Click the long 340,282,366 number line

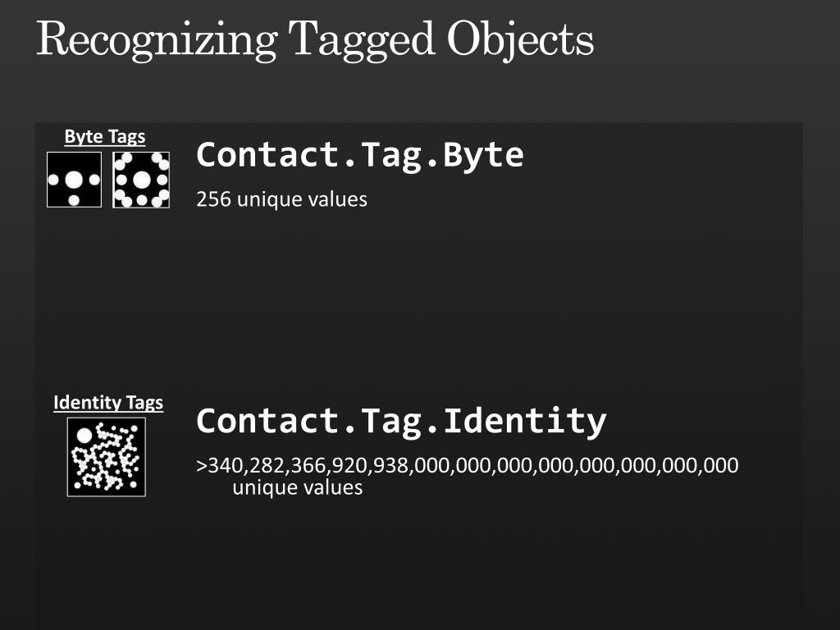[x=467, y=465]
